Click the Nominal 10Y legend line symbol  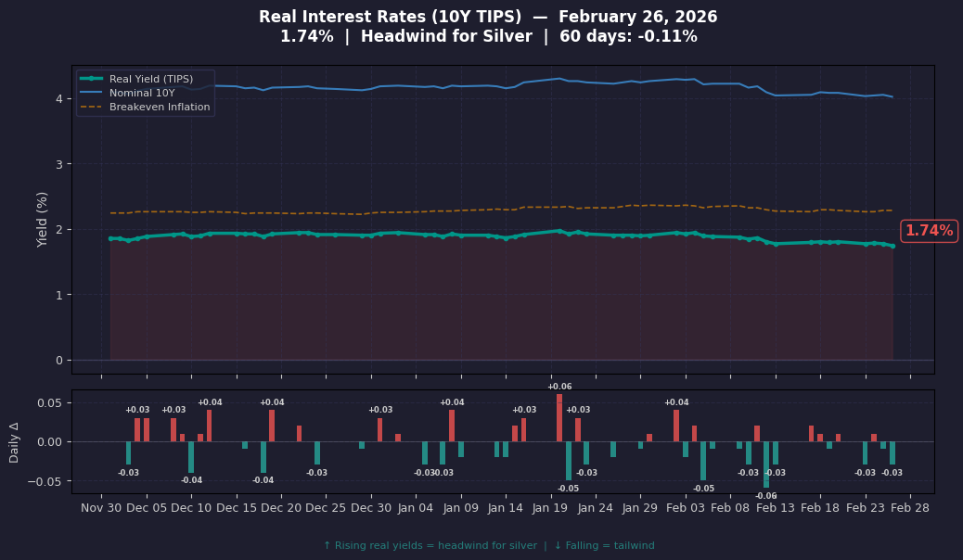[92, 93]
